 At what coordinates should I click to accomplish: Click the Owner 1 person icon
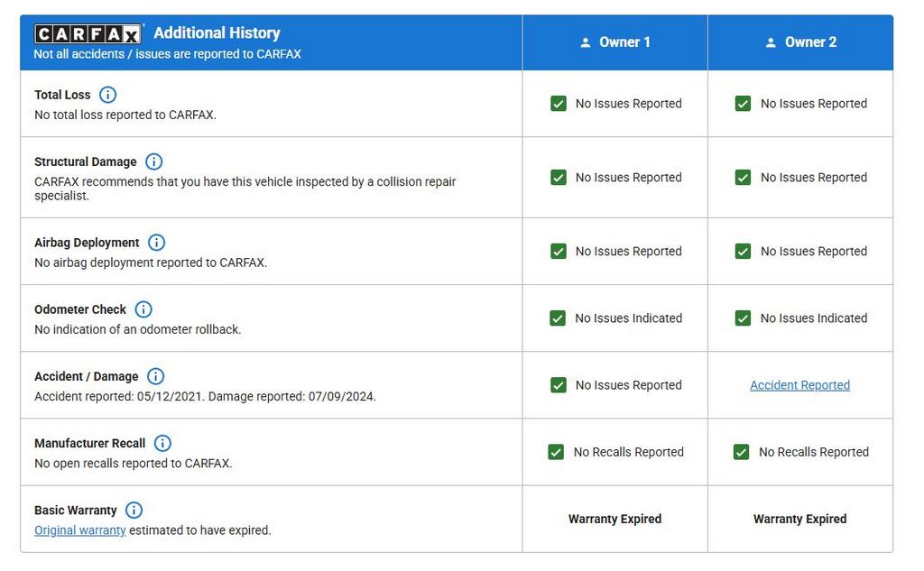tap(586, 42)
